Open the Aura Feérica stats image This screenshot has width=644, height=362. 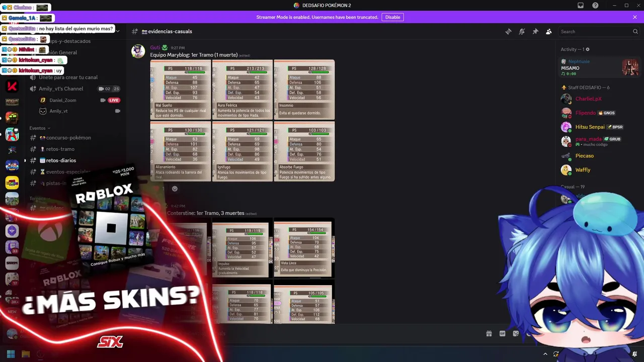tap(243, 89)
